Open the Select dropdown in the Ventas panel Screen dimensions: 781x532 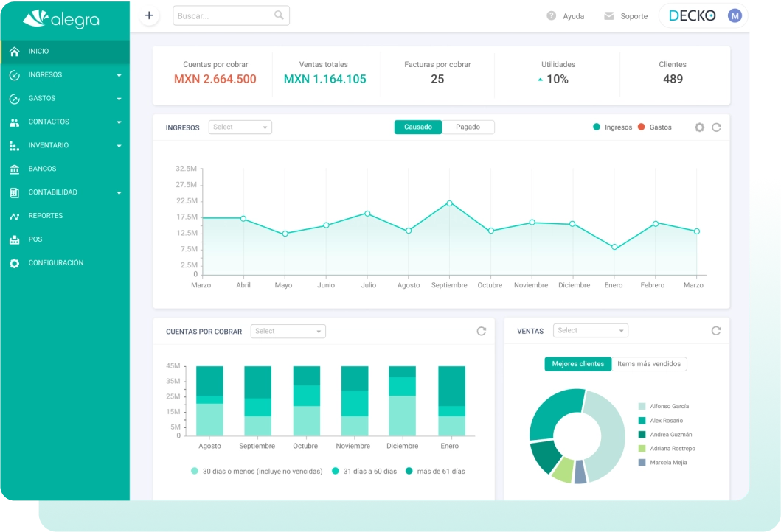coord(590,330)
